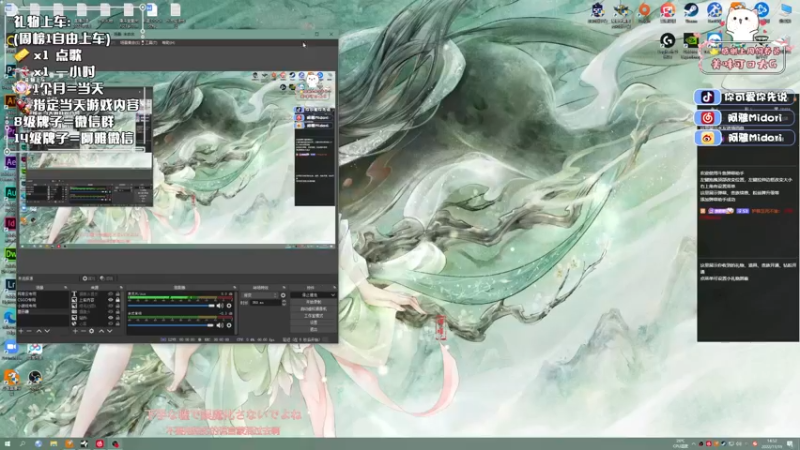Open the notification center in taskbar
This screenshot has height=450, width=800.
(x=790, y=444)
